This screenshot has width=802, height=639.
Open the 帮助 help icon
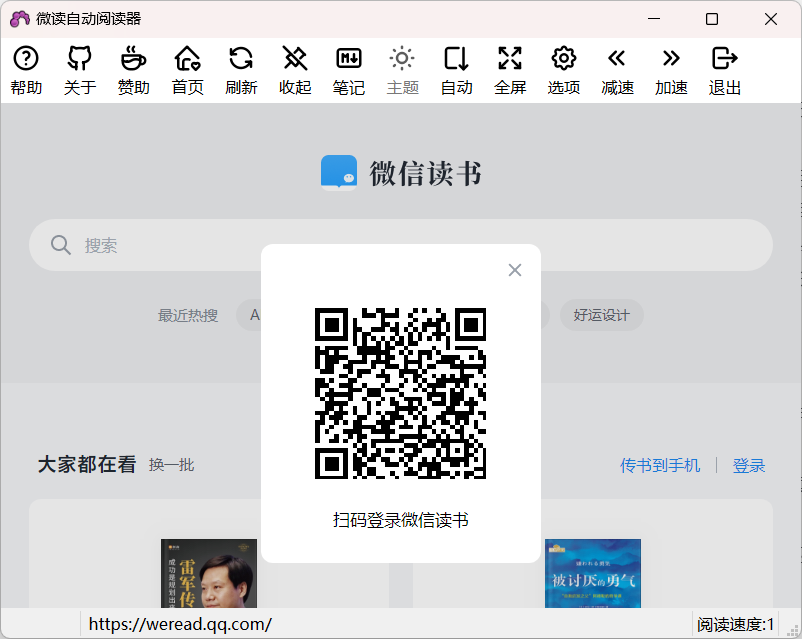(x=26, y=68)
